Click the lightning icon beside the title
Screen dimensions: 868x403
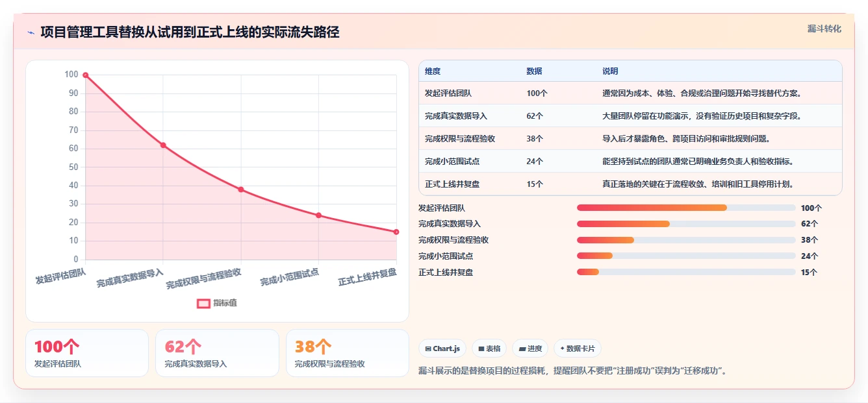(x=31, y=32)
